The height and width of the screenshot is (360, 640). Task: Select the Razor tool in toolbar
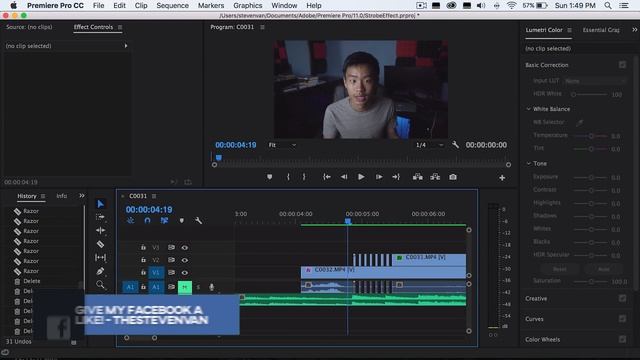click(100, 244)
